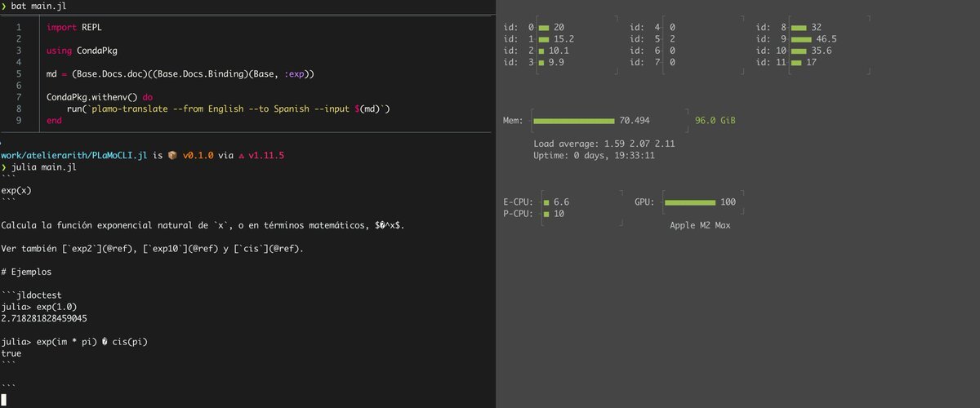This screenshot has height=408, width=980.
Task: Select the result '2.718281828459045'
Action: pos(44,318)
